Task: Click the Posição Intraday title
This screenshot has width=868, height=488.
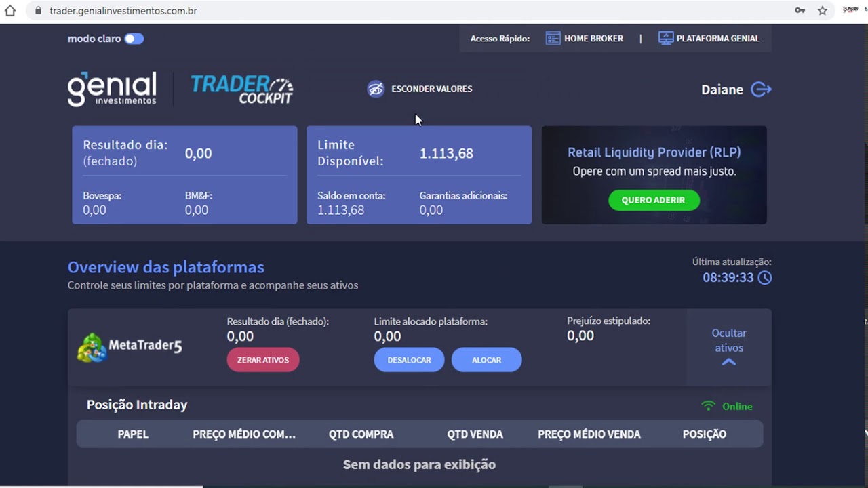Action: 137,405
